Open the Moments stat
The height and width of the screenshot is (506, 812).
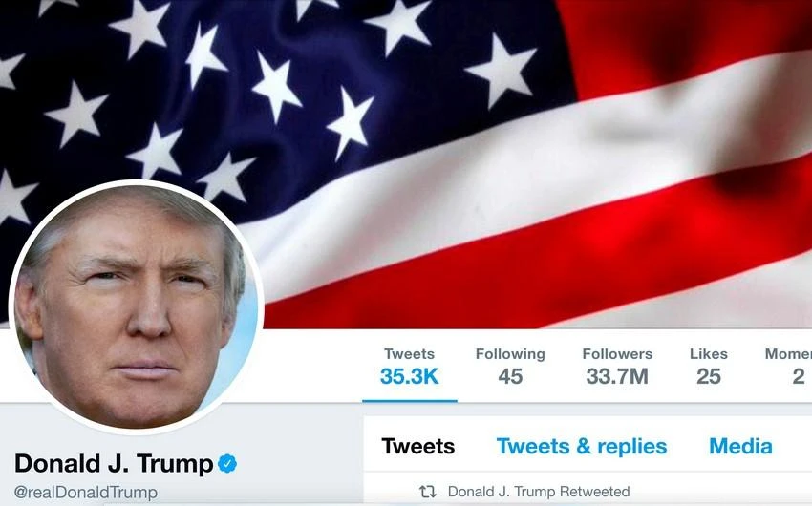[x=788, y=366]
